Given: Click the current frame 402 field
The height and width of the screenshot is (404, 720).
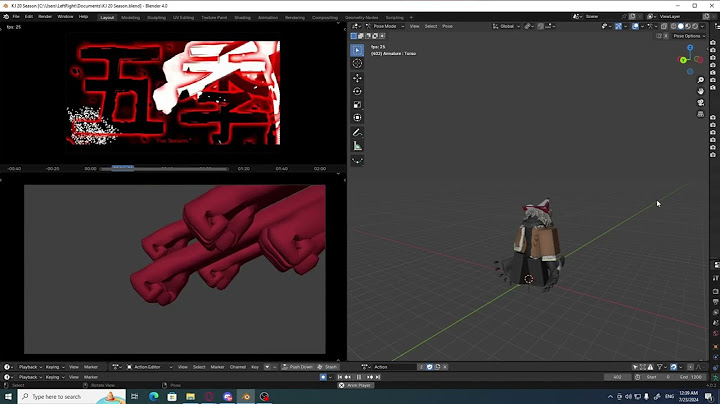Looking at the screenshot, I should (618, 377).
